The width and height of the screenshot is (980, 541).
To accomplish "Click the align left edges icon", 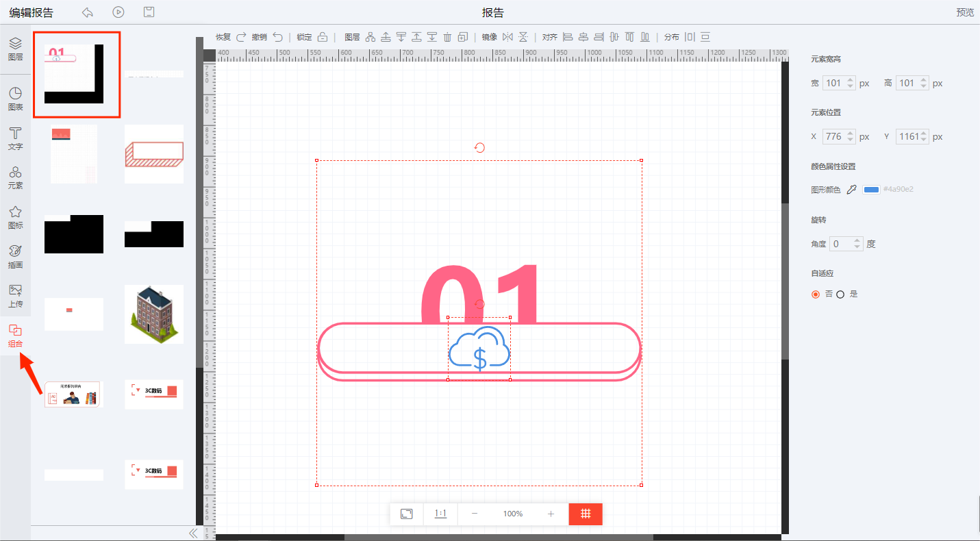I will click(568, 37).
